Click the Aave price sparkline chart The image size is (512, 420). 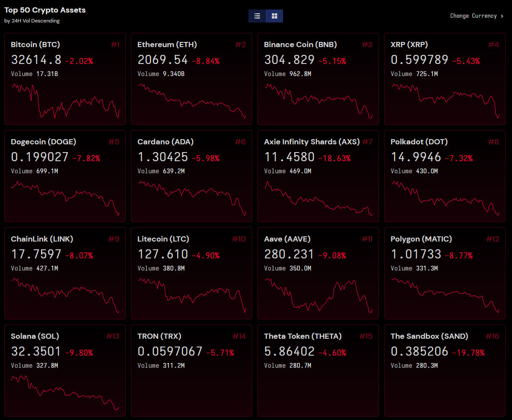(318, 295)
